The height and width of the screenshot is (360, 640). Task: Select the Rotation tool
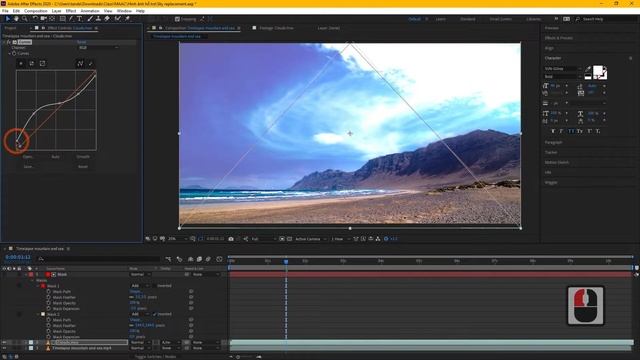tap(35, 19)
